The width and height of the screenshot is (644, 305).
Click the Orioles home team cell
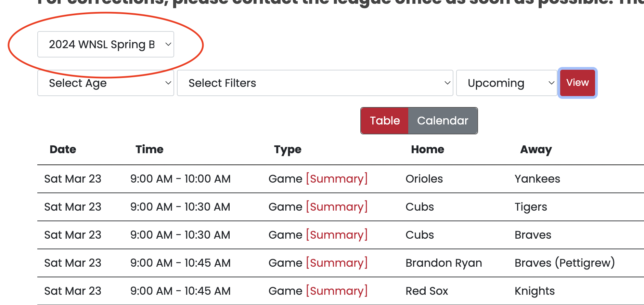pos(424,179)
